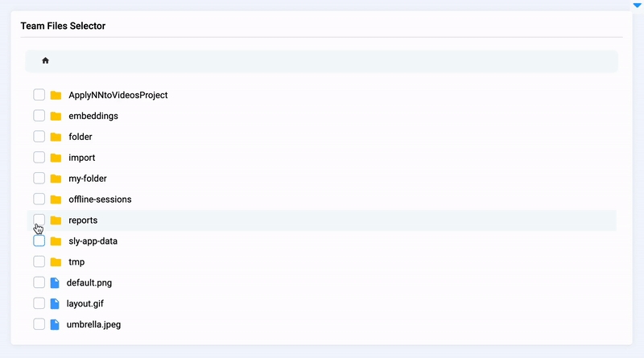Open the tmp folder name

[x=76, y=262]
